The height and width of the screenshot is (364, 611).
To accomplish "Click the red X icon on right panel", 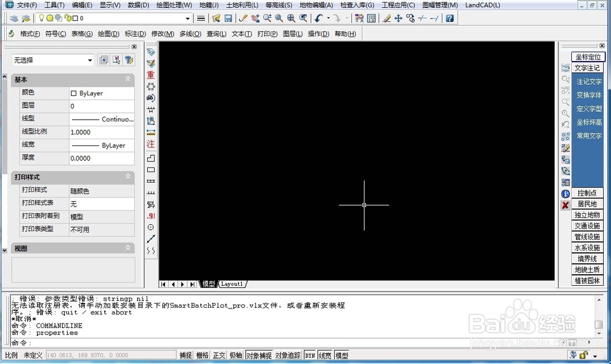I will tap(565, 205).
